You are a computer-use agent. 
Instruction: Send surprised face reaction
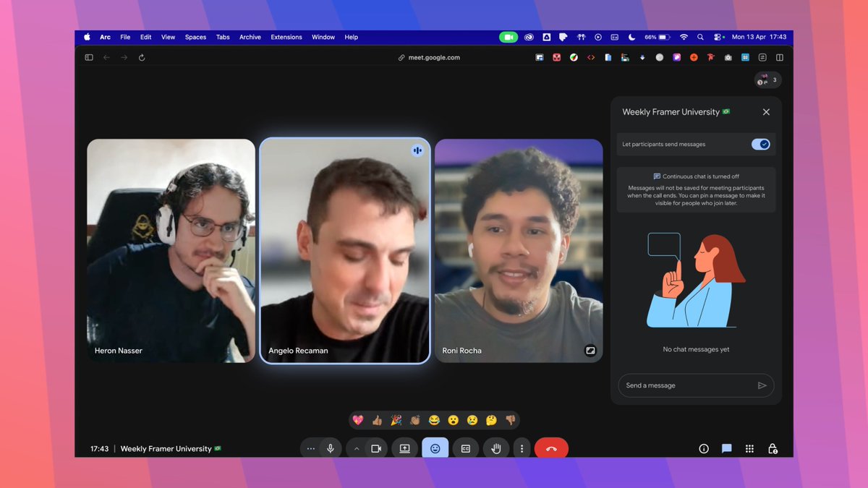coord(454,420)
